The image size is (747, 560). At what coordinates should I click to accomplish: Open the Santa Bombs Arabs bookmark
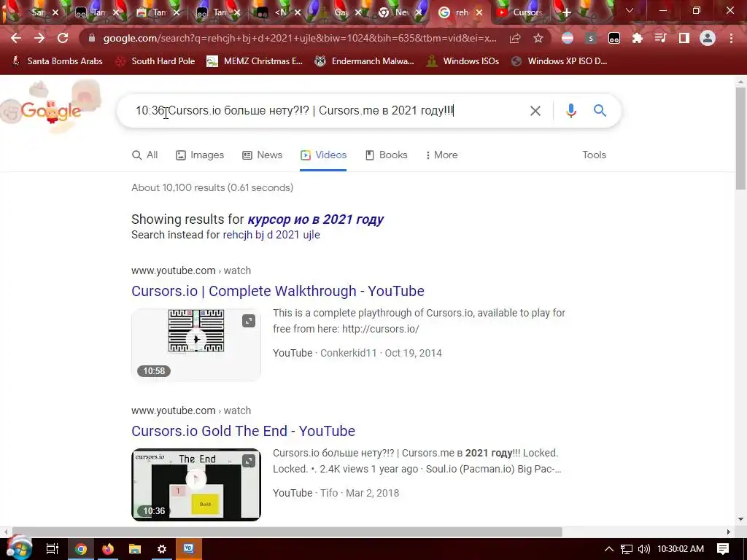(57, 61)
